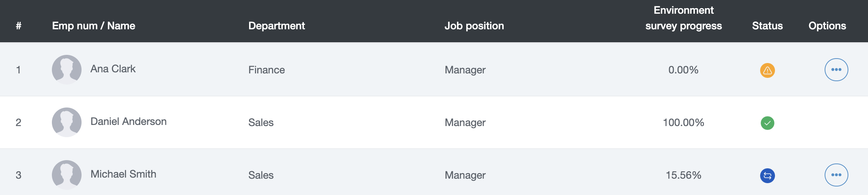Open Michael Smith's employee name link

tap(123, 174)
